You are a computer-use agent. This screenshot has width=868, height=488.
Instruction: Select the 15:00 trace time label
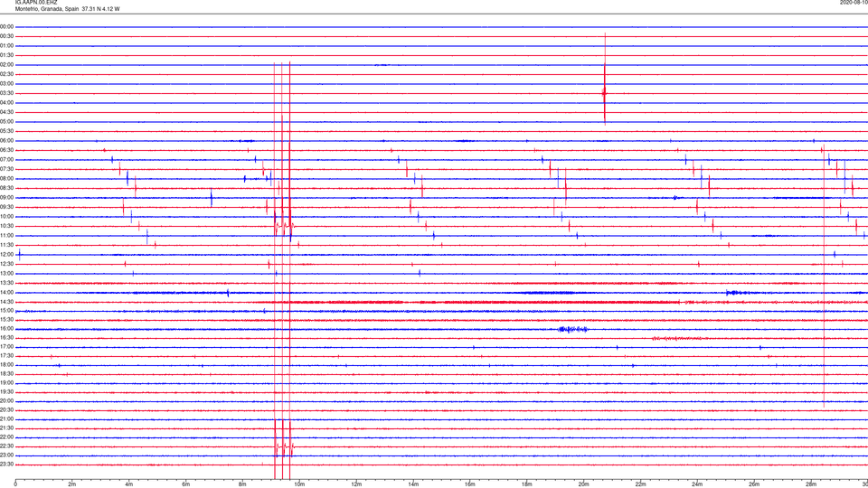[x=6, y=310]
